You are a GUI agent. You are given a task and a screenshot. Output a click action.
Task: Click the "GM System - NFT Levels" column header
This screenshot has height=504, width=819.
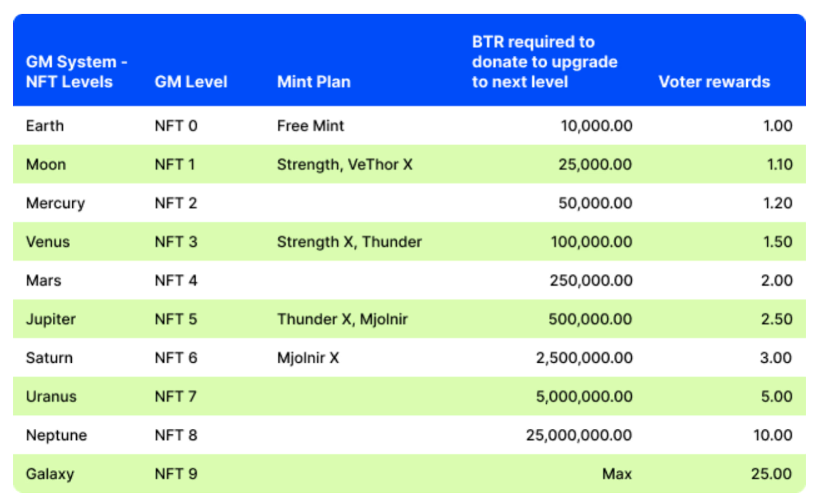pyautogui.click(x=76, y=72)
